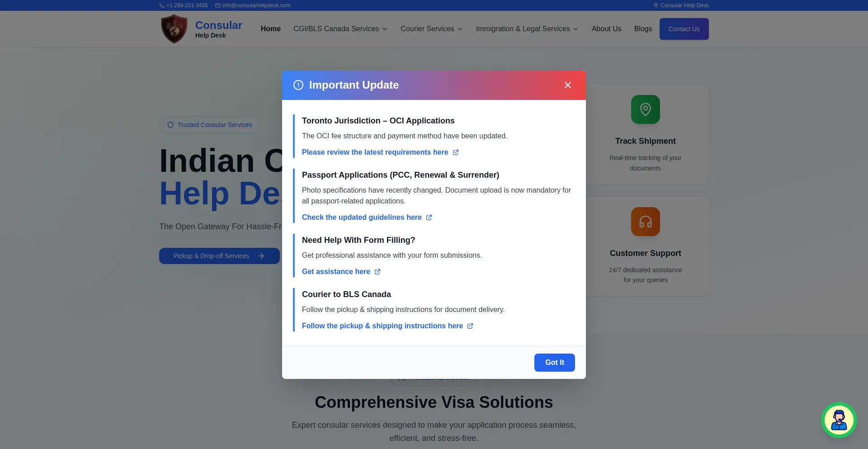Click the phone icon in top bar

pos(162,5)
